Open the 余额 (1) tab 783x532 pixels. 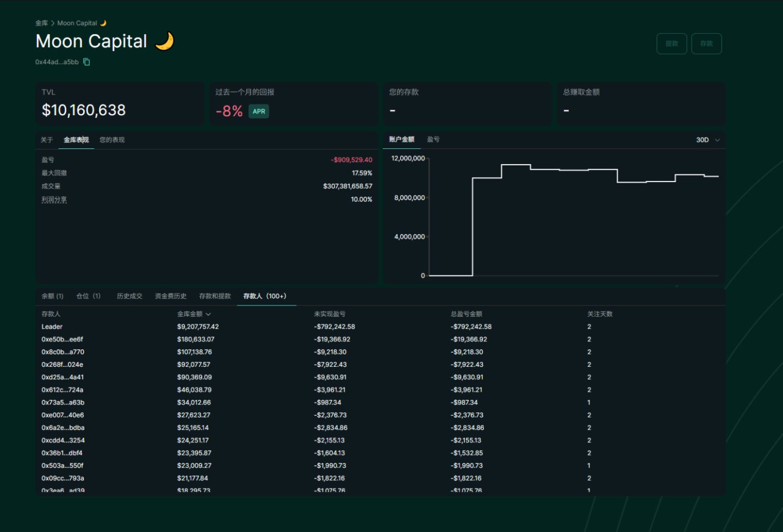tap(52, 296)
